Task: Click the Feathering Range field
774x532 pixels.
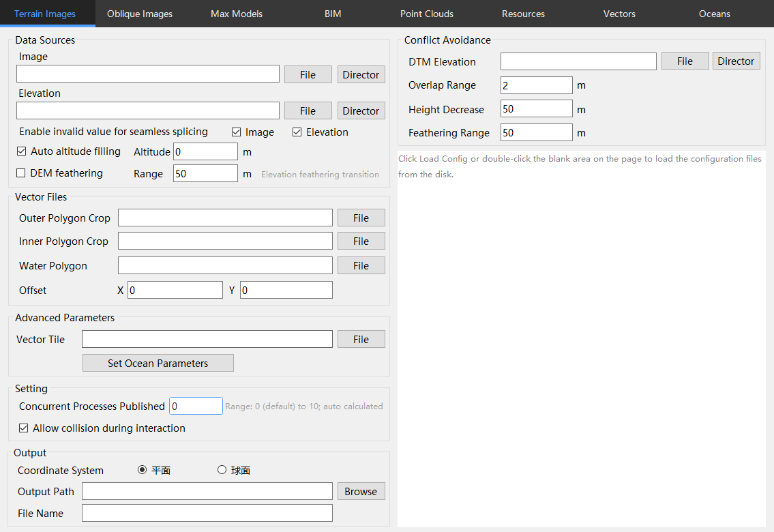Action: click(537, 132)
